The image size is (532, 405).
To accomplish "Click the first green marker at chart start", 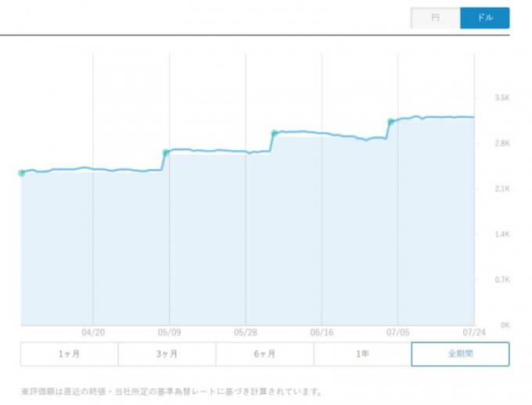I will pos(21,173).
